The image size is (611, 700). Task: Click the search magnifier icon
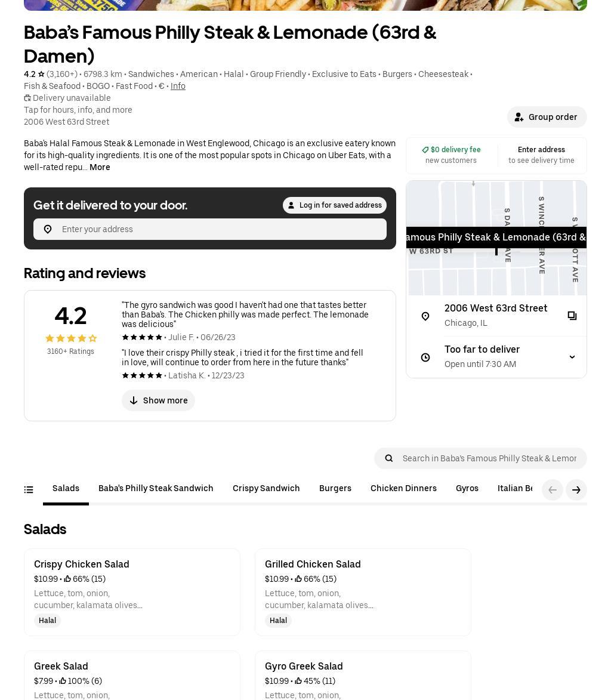(389, 458)
